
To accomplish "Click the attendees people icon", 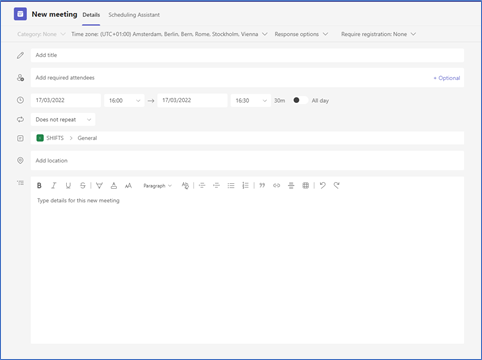I will point(20,78).
